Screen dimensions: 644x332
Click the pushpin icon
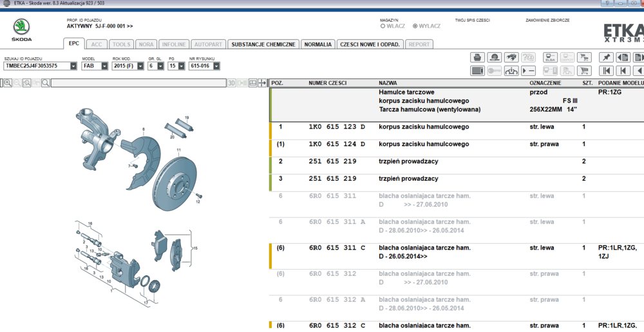pyautogui.click(x=606, y=57)
